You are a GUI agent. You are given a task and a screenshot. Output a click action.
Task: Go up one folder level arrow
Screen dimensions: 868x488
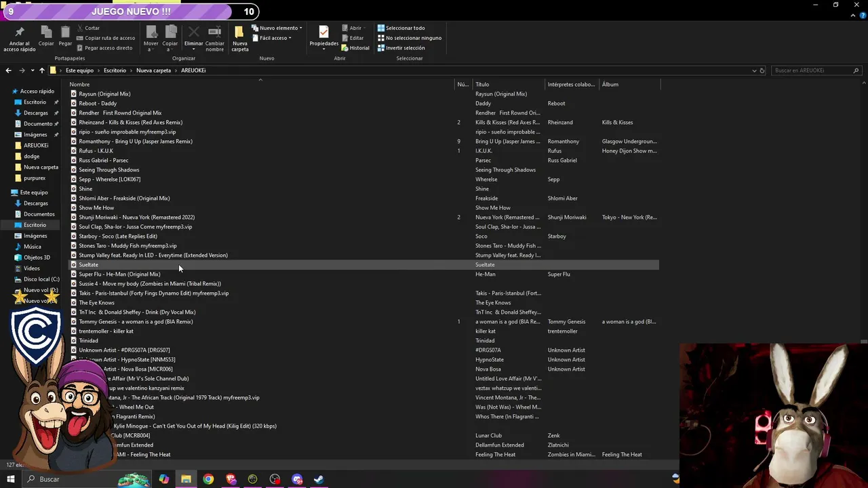[x=41, y=70]
